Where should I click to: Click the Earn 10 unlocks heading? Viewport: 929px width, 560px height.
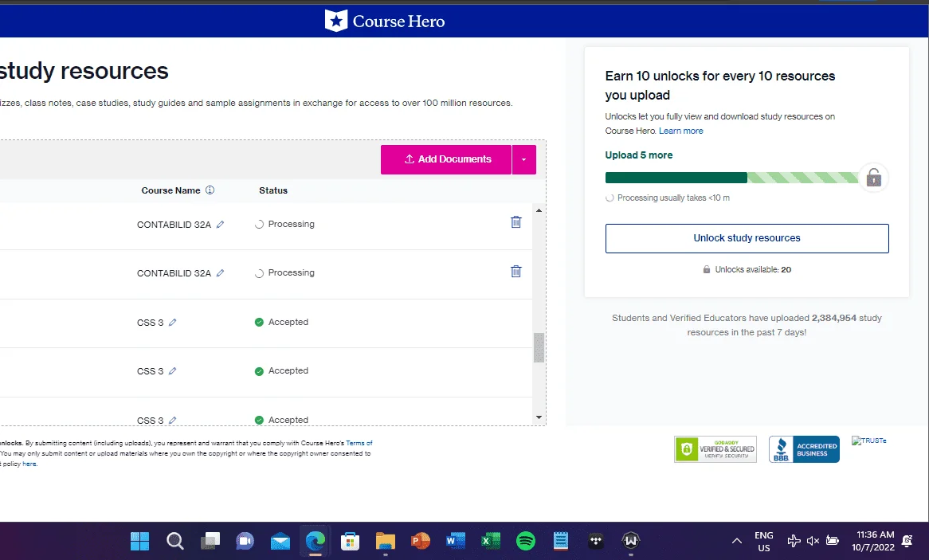[720, 85]
